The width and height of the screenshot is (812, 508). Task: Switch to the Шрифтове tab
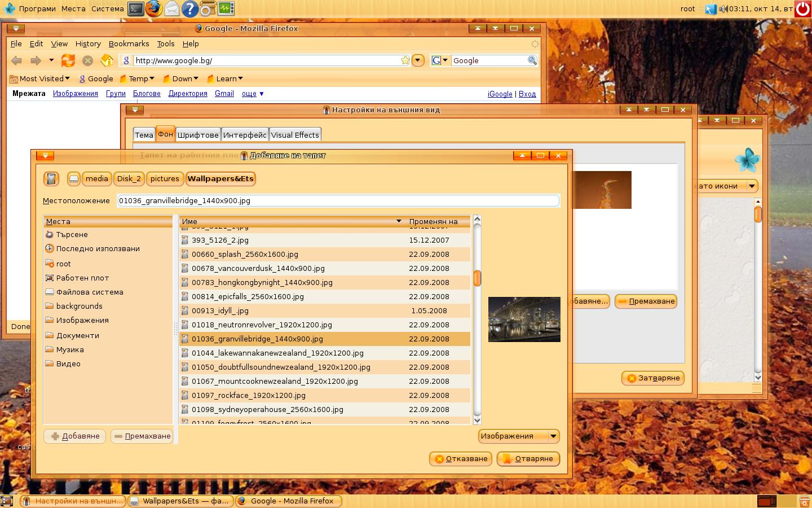[x=198, y=135]
